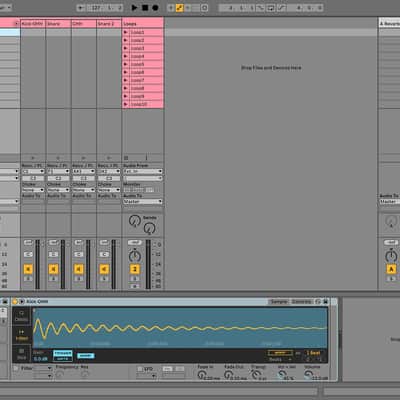Select the Snare 2 chain header
Screen dimensions: 400x400
[109, 24]
